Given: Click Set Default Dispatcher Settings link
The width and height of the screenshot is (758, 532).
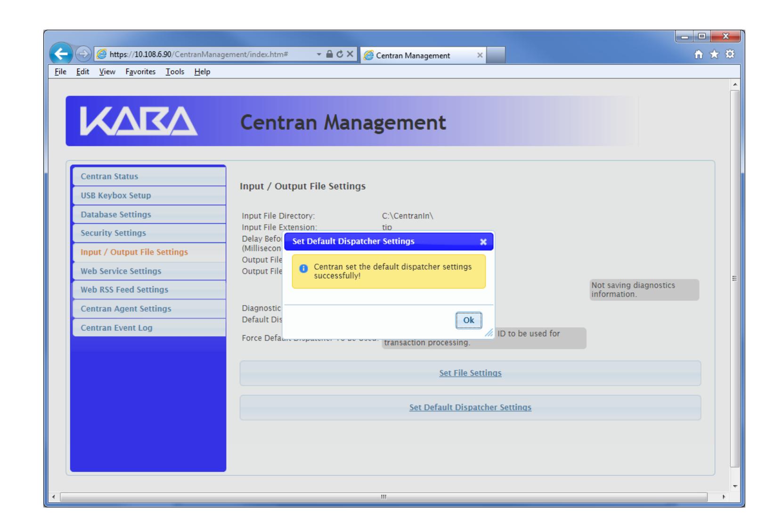Looking at the screenshot, I should coord(470,407).
